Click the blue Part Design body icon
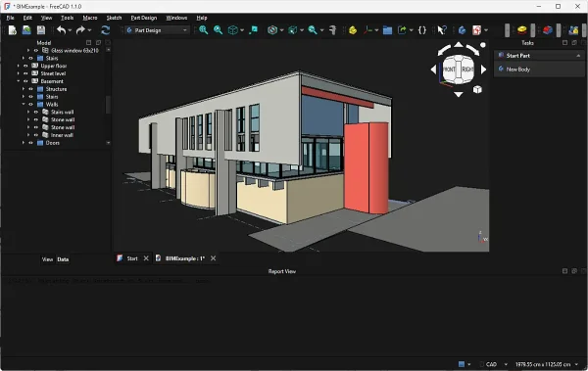The height and width of the screenshot is (371, 588). click(x=462, y=30)
